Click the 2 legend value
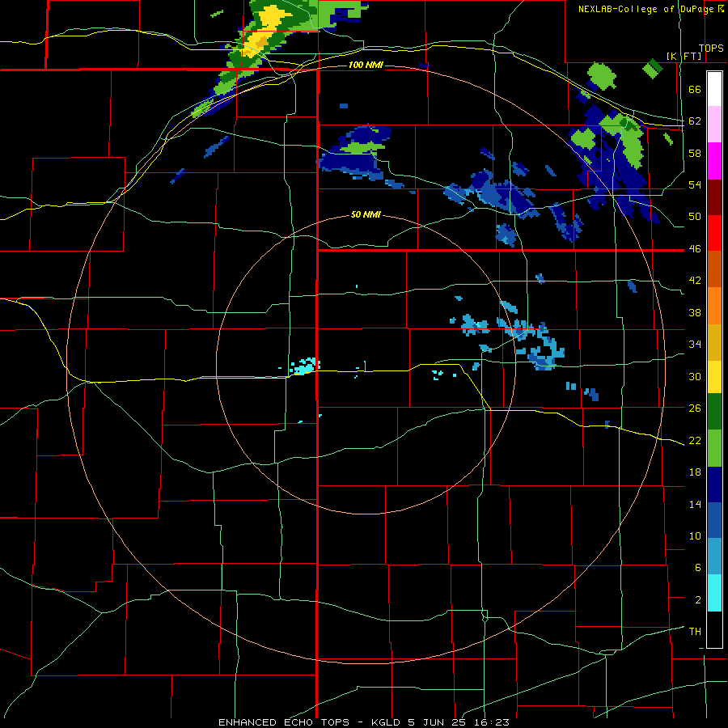728x728 pixels. [697, 600]
